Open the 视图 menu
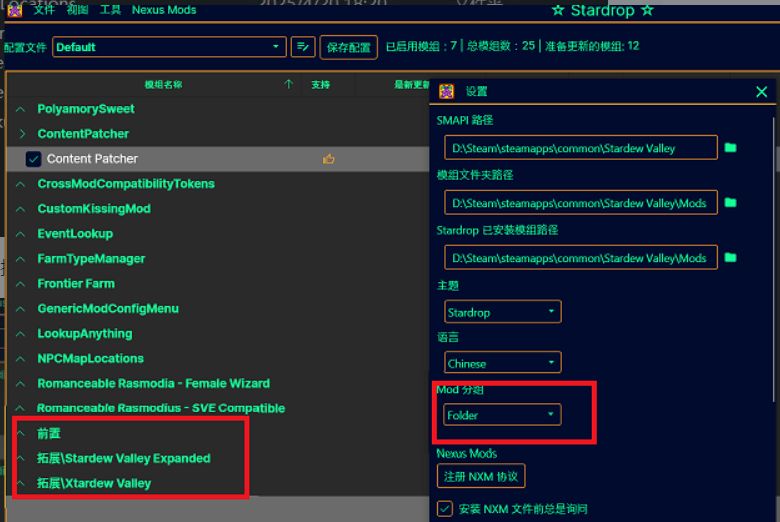The image size is (780, 522). (77, 9)
